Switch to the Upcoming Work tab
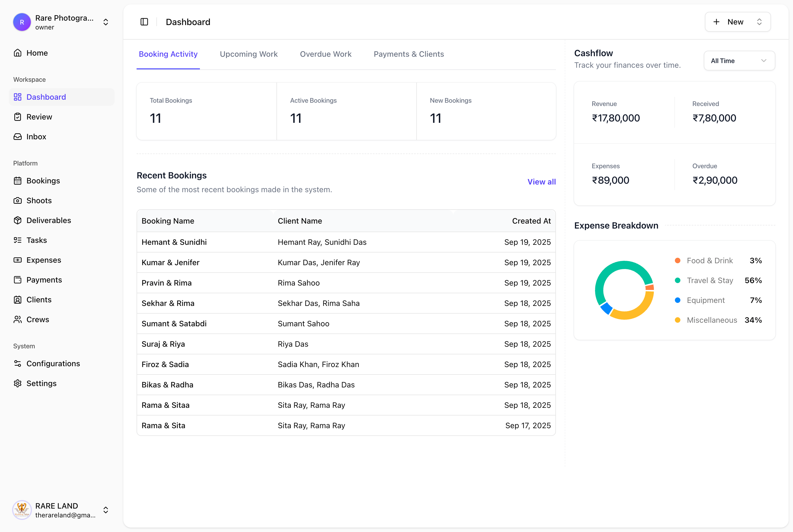This screenshot has width=793, height=532. click(249, 54)
